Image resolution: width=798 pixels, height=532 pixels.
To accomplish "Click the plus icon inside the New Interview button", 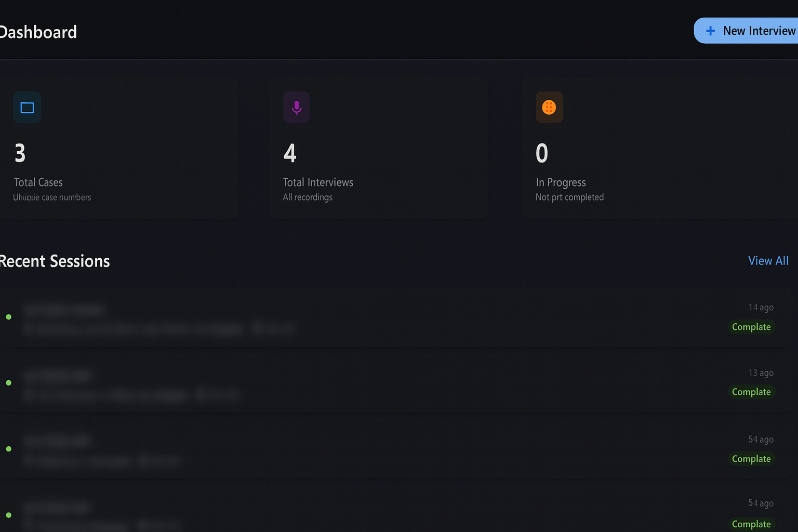I will 710,30.
